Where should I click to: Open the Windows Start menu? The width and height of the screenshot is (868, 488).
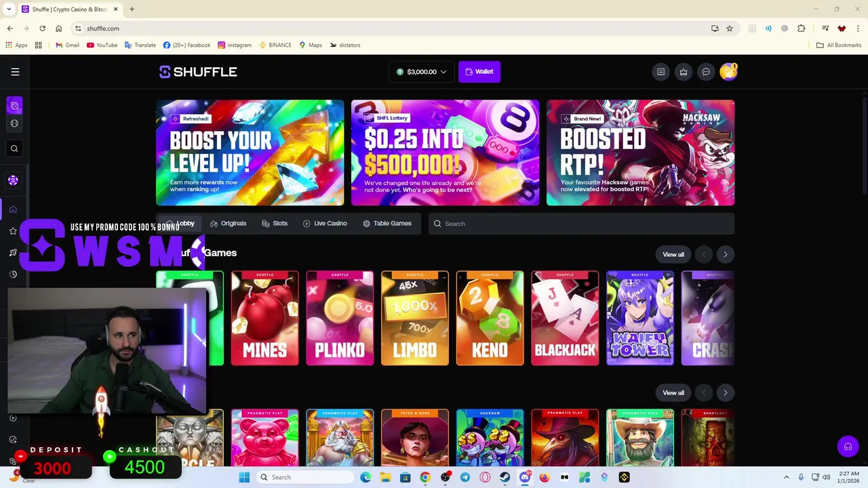(244, 477)
